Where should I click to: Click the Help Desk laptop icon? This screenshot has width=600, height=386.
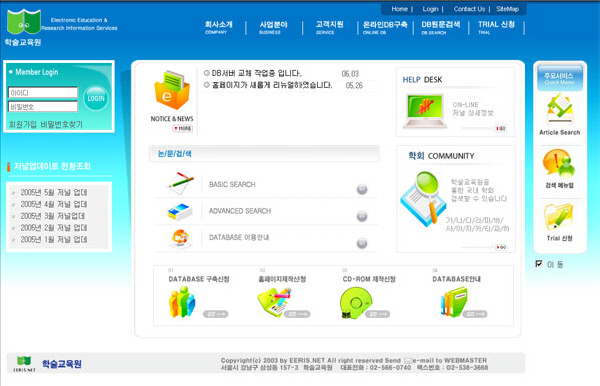tap(425, 111)
